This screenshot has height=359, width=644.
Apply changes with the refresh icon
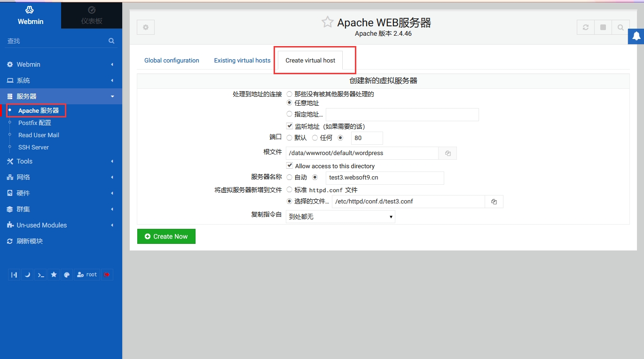pyautogui.click(x=586, y=27)
